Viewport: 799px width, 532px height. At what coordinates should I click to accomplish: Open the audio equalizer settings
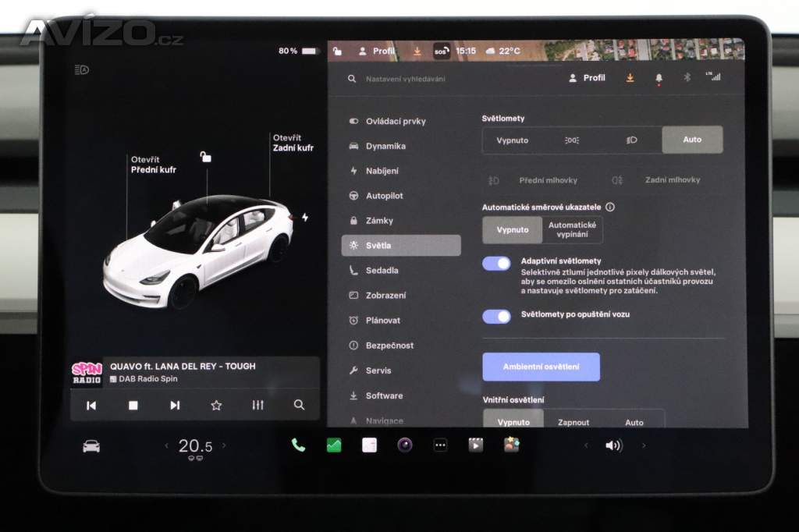click(x=258, y=405)
